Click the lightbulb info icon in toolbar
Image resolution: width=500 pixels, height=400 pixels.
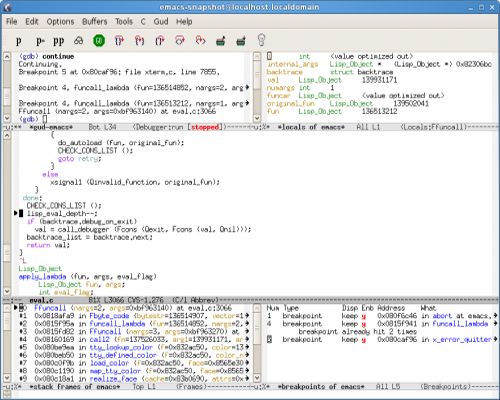(x=262, y=40)
